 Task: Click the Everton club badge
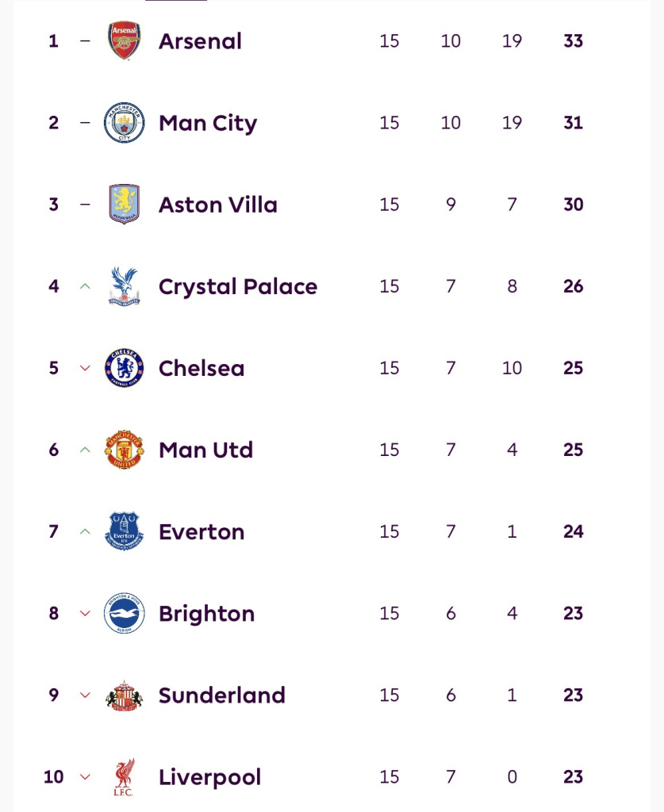coord(124,531)
